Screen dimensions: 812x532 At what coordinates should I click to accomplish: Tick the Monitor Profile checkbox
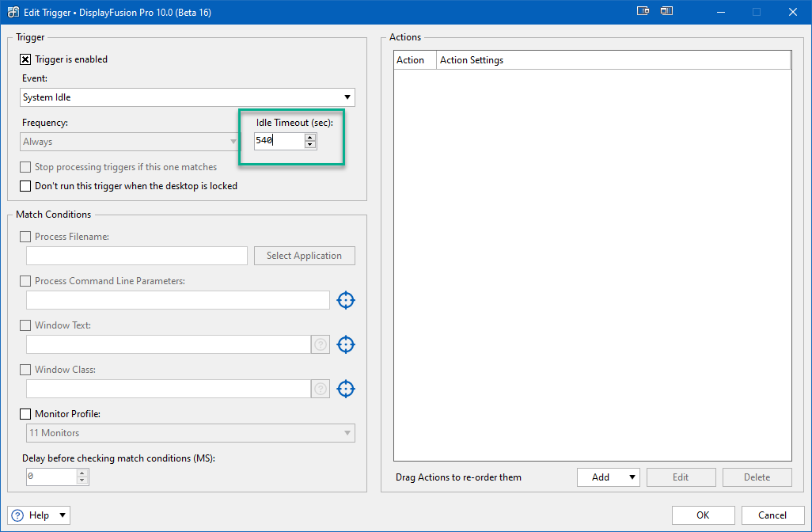(x=25, y=414)
